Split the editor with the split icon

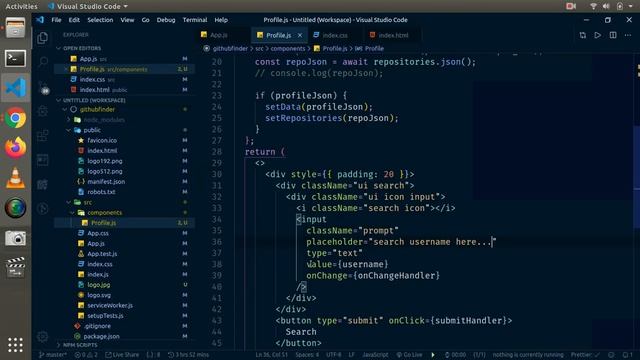[x=613, y=36]
